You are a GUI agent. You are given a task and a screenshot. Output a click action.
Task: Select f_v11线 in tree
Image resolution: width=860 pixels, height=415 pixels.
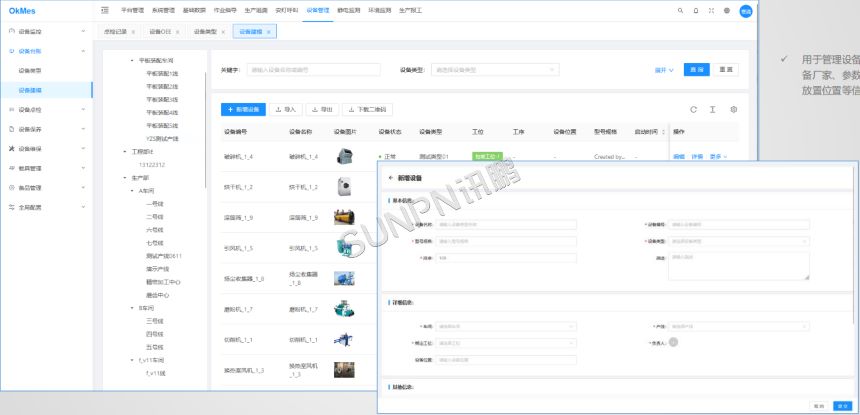pos(156,373)
